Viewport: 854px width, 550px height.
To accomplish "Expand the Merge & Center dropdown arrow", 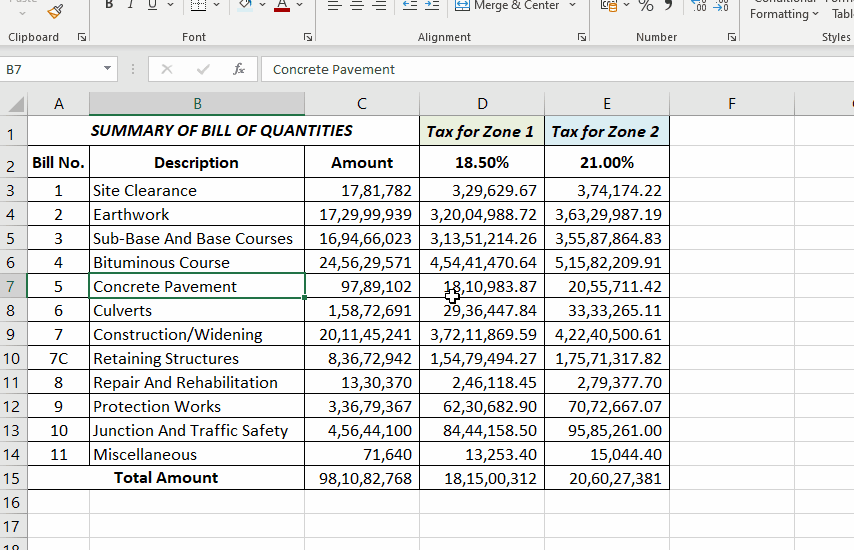I will coord(572,5).
